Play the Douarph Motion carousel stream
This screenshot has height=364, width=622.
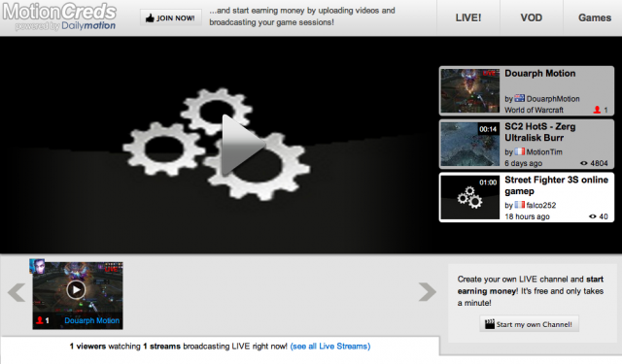76,289
